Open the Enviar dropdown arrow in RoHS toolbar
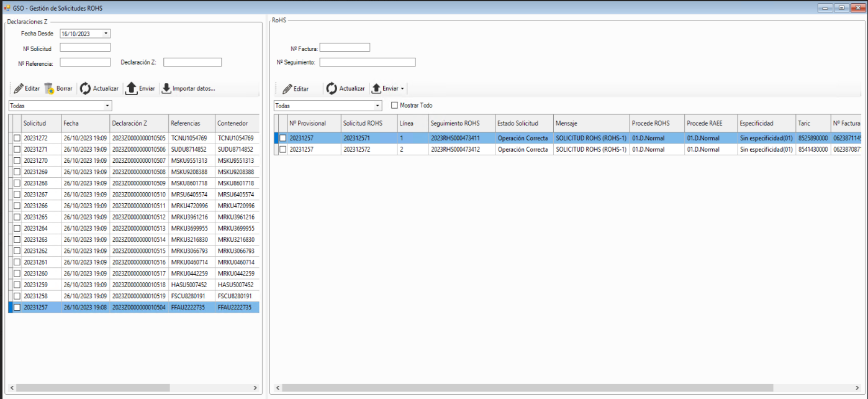The height and width of the screenshot is (399, 868). [x=402, y=89]
